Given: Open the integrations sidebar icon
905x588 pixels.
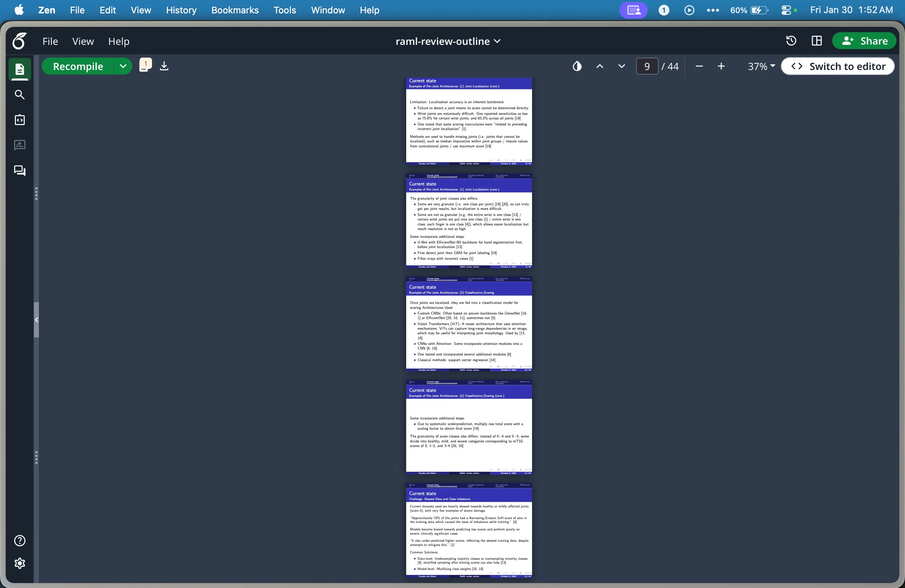Looking at the screenshot, I should point(19,120).
